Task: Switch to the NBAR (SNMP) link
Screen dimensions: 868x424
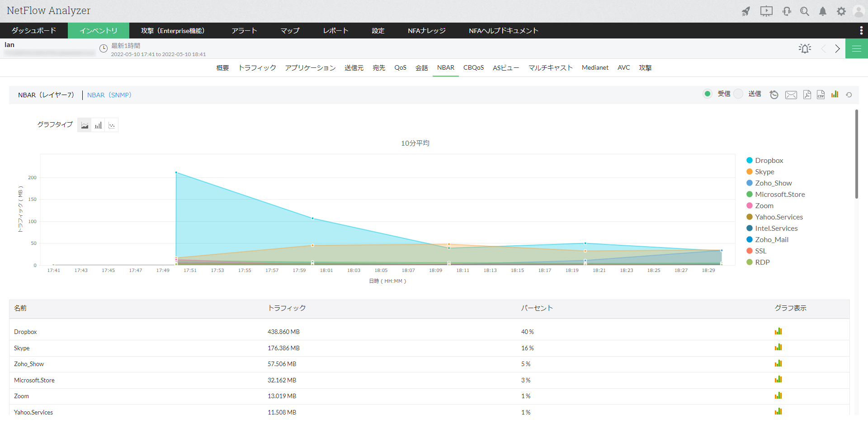Action: pyautogui.click(x=109, y=95)
